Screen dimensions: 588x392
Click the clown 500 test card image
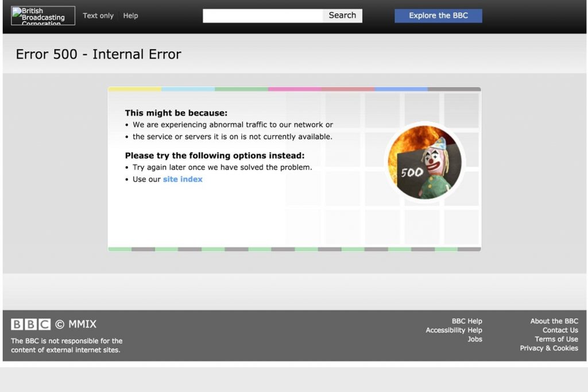point(424,163)
